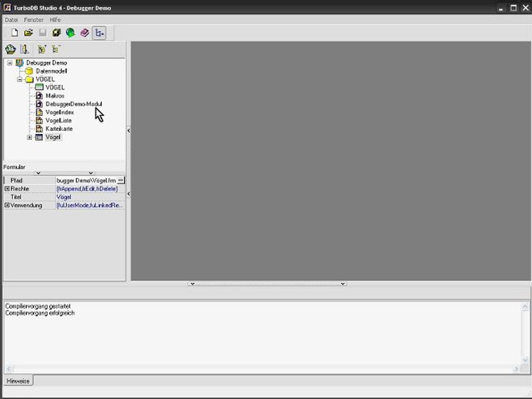Click the green globe toolbar icon
The height and width of the screenshot is (399, 532).
coord(70,33)
